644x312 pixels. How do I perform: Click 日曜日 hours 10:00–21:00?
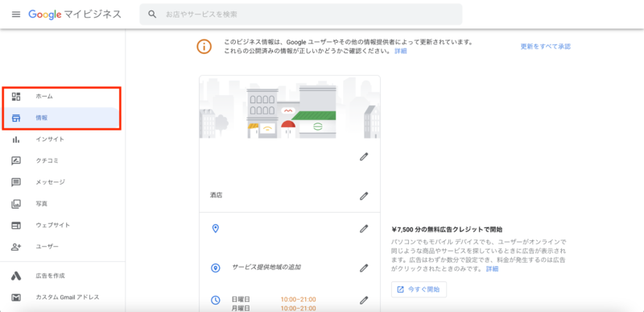click(298, 299)
